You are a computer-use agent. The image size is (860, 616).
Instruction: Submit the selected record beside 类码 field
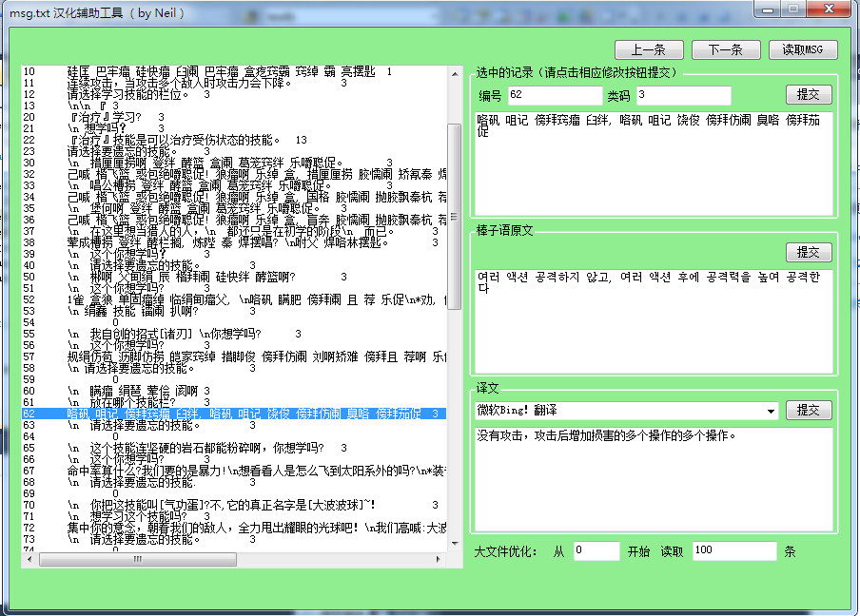point(808,95)
